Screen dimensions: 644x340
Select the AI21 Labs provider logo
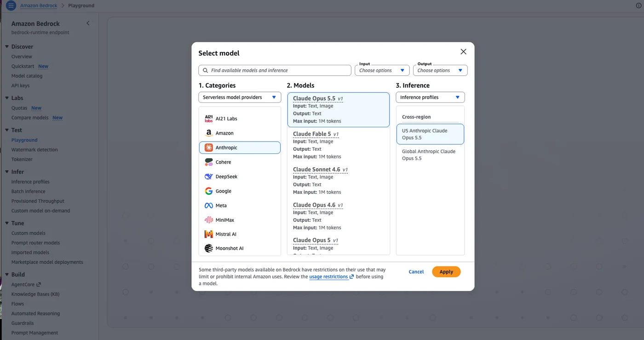(x=209, y=119)
